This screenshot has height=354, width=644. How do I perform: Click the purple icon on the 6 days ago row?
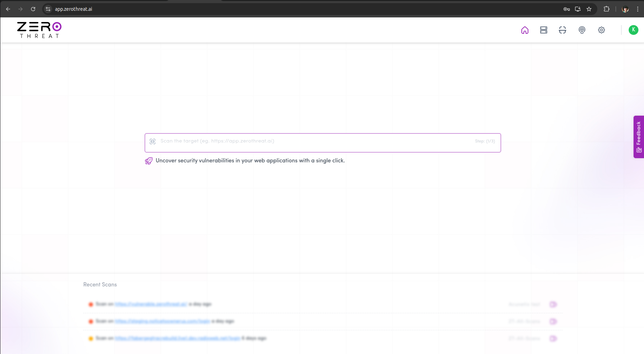tap(553, 338)
